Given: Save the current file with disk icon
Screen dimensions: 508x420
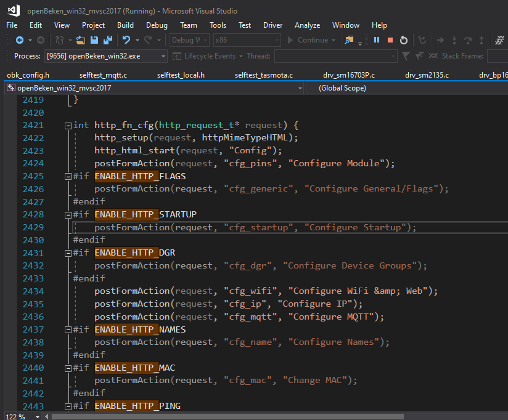Looking at the screenshot, I should [94, 40].
